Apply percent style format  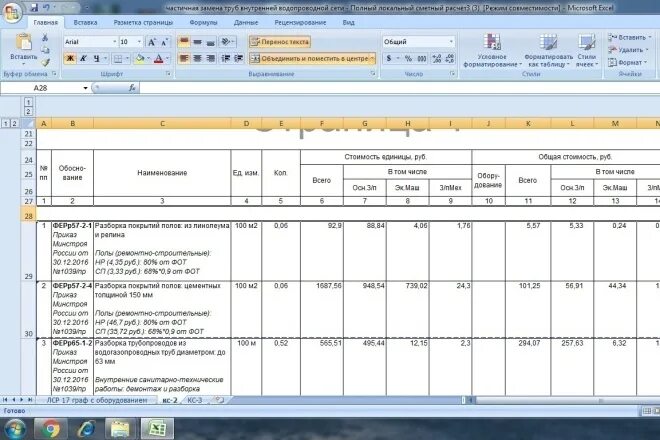pyautogui.click(x=408, y=59)
